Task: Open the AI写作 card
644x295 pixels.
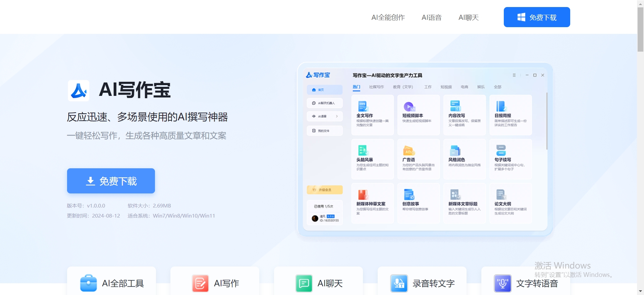Action: click(x=215, y=281)
